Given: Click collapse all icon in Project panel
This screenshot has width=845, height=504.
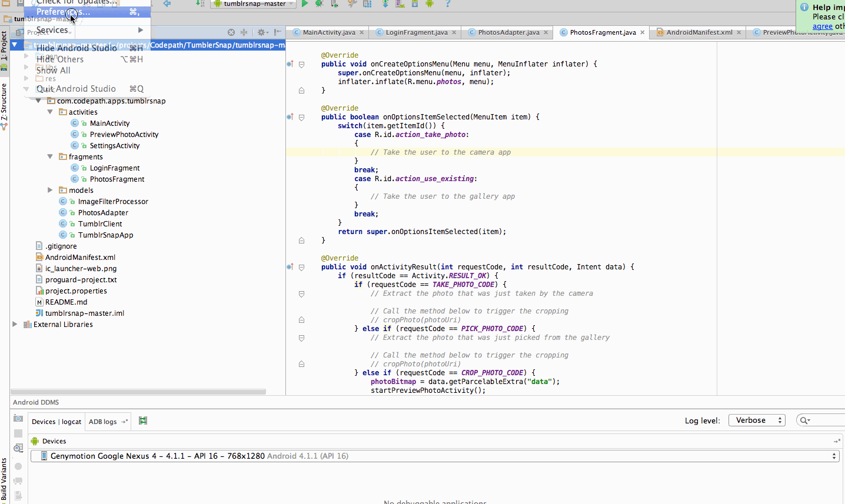Looking at the screenshot, I should tap(244, 32).
